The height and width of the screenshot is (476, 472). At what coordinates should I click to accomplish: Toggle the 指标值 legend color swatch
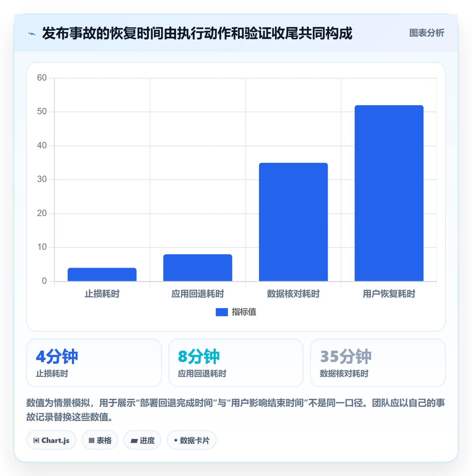tap(222, 312)
